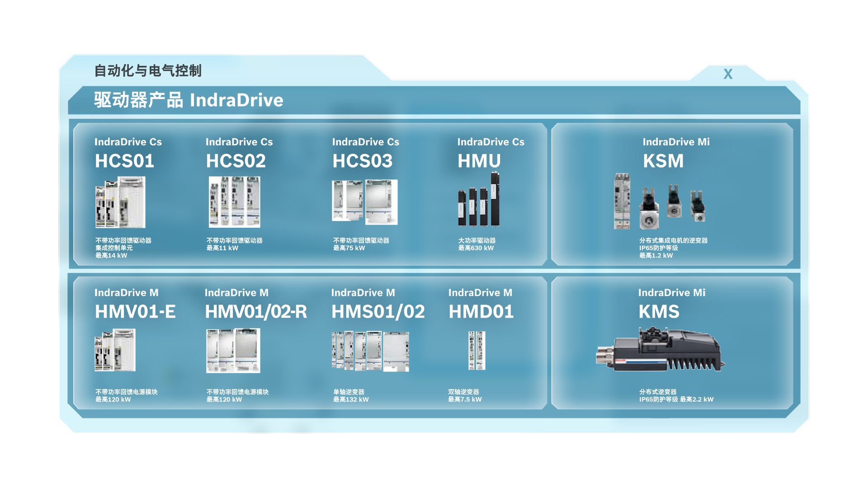The height and width of the screenshot is (488, 868).
Task: Click the IP65防护等级 最高2.2 kW text
Action: 676,399
